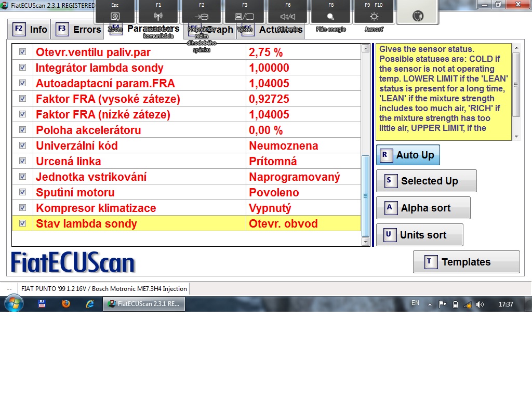The width and height of the screenshot is (532, 399).
Task: Click the wireless communication F1 icon
Action: (x=158, y=16)
